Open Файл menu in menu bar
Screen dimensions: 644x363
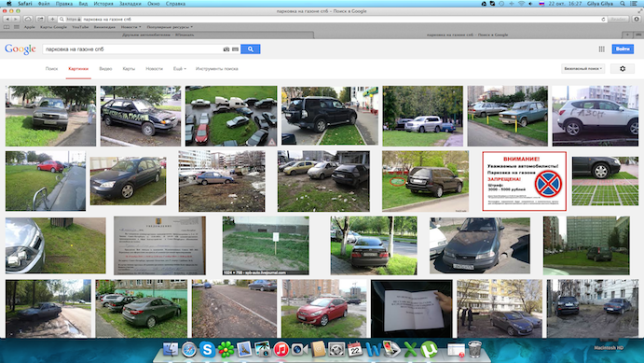(44, 4)
